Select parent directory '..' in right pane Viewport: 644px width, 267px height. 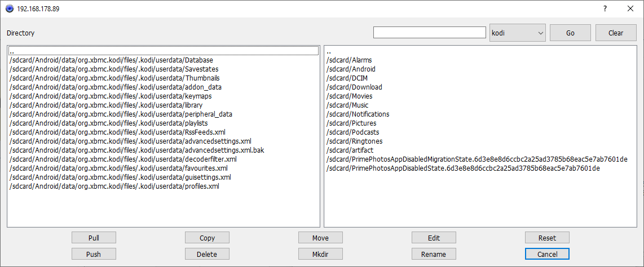tap(480, 51)
